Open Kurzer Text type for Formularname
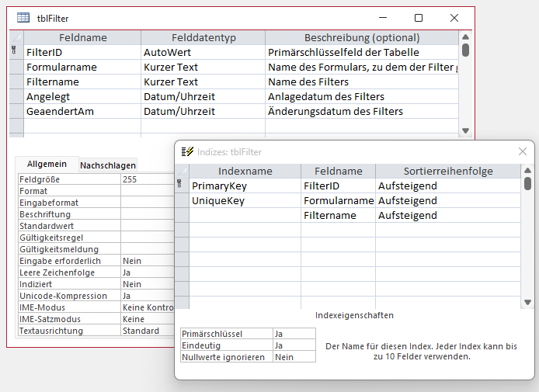The image size is (539, 392). pos(203,67)
